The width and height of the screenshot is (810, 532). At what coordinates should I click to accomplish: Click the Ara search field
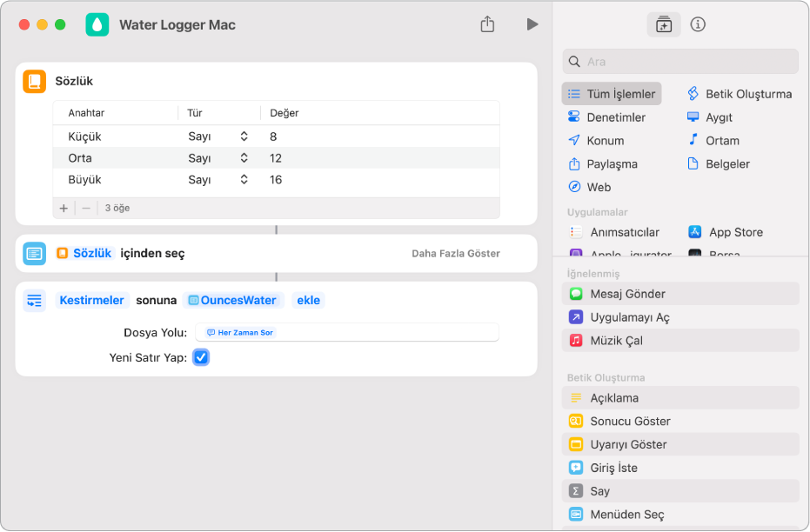pyautogui.click(x=680, y=62)
